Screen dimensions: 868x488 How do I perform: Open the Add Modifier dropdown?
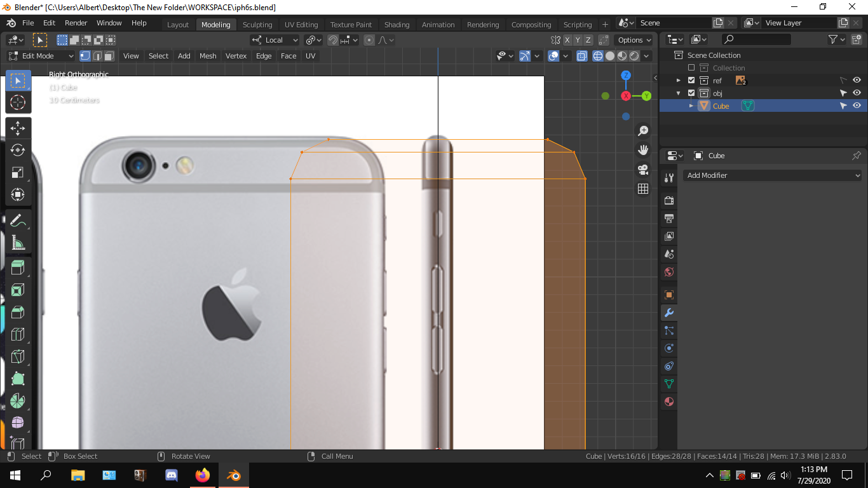coord(773,175)
